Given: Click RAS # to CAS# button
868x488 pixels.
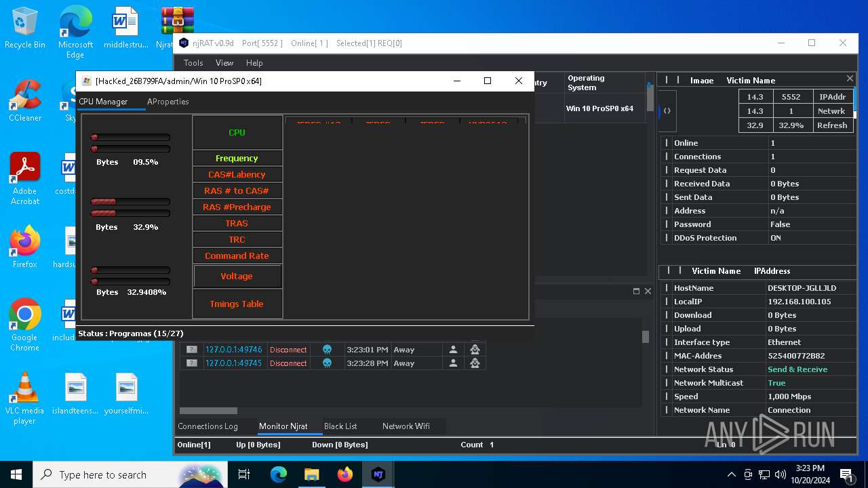Looking at the screenshot, I should 237,191.
